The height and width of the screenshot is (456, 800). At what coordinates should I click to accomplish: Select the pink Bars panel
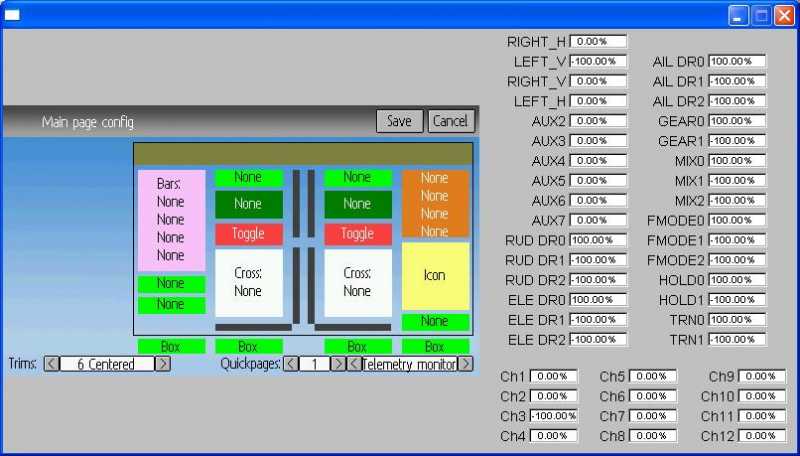(171, 220)
